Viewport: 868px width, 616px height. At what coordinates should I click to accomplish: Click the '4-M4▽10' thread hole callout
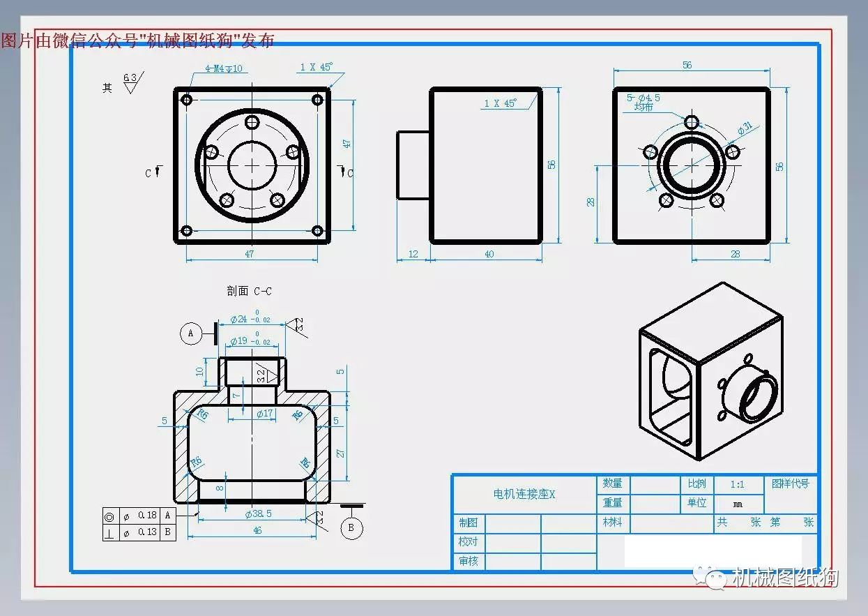224,68
